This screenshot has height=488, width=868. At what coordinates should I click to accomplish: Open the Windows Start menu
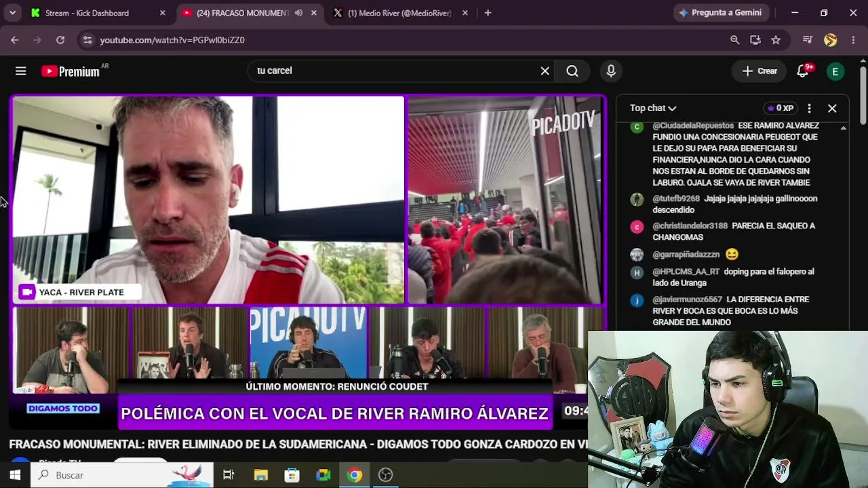[15, 475]
